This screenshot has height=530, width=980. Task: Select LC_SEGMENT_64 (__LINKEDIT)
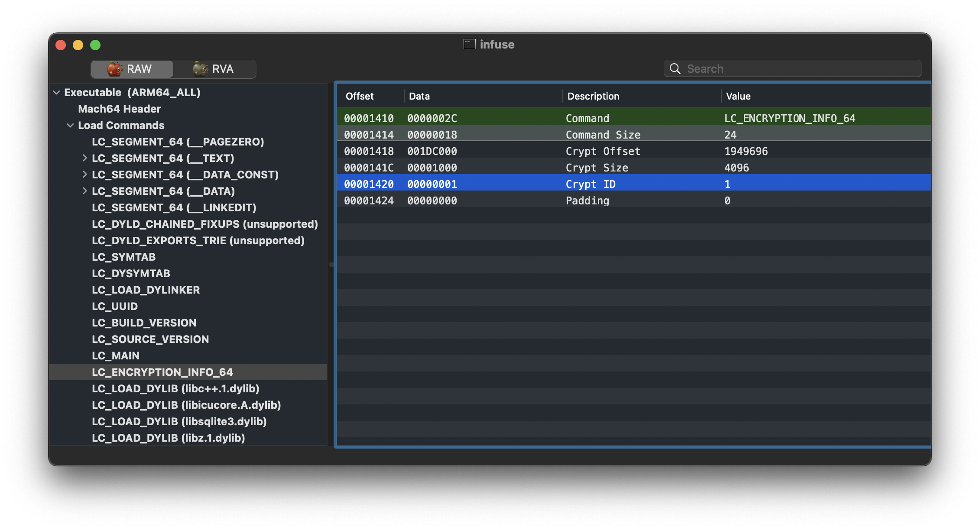point(174,207)
